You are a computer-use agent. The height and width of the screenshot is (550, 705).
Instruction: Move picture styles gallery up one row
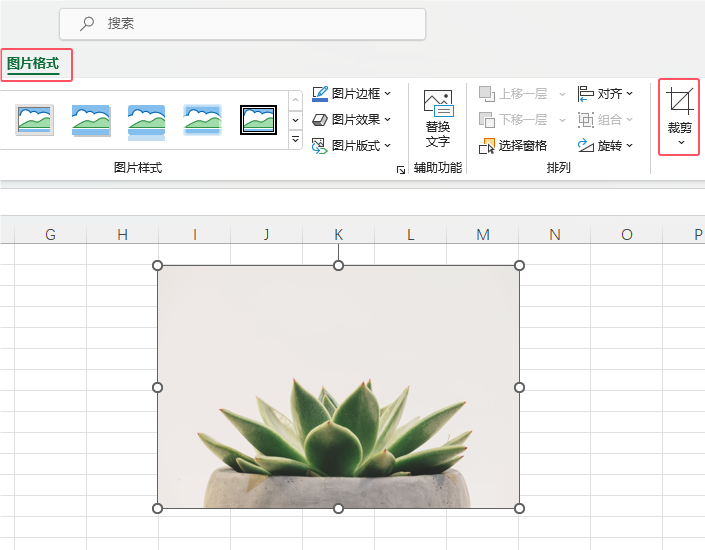pyautogui.click(x=295, y=100)
